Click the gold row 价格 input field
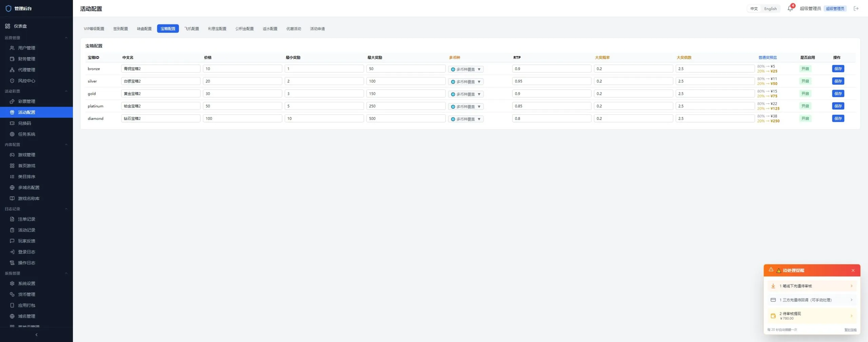The image size is (868, 342). [x=242, y=94]
